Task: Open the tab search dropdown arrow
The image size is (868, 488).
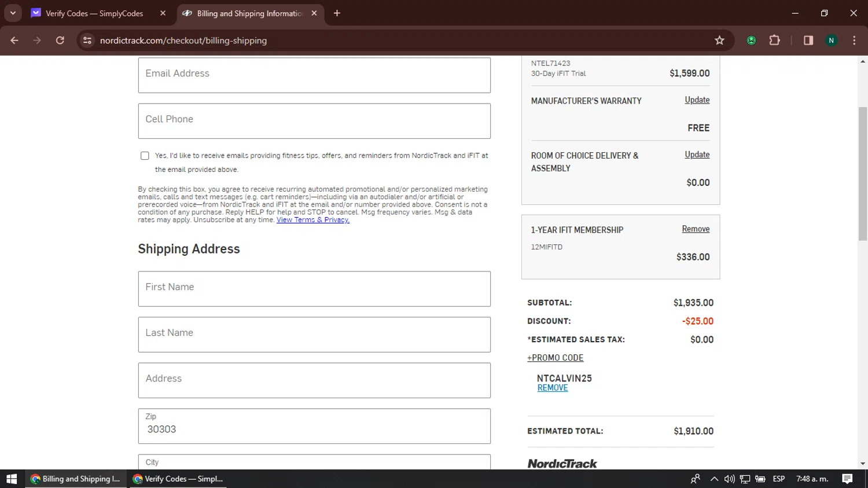Action: [x=13, y=13]
